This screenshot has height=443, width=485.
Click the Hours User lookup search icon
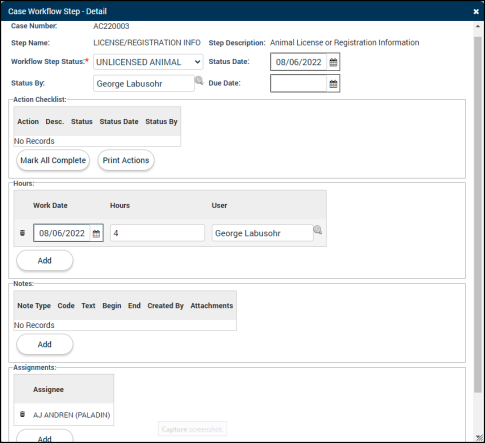317,230
